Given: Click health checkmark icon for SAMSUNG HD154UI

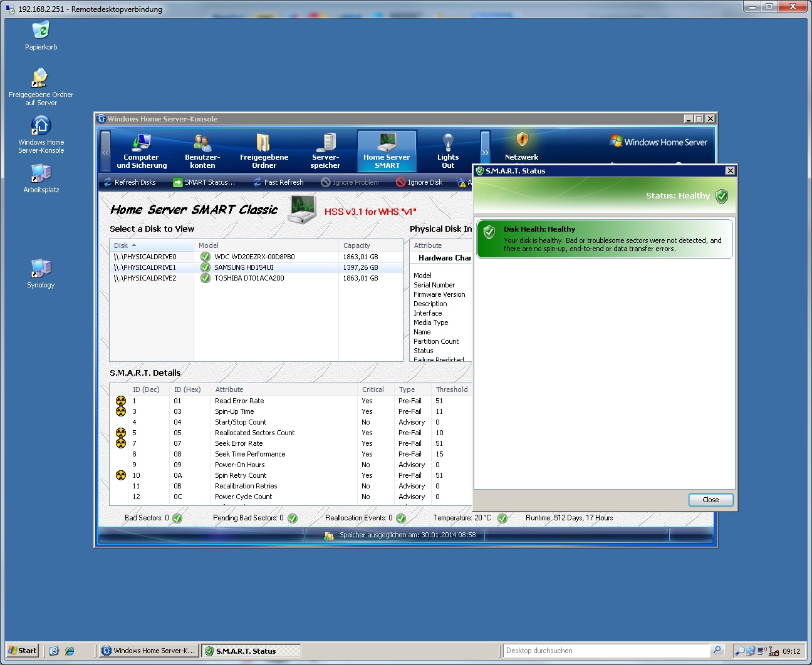Looking at the screenshot, I should [x=205, y=267].
